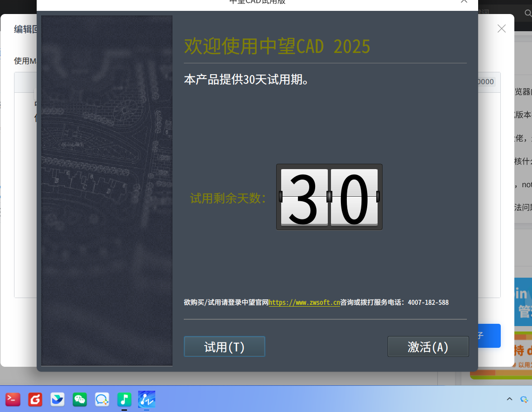Click the 试用剩余天数 label
532x412 pixels.
pos(228,198)
